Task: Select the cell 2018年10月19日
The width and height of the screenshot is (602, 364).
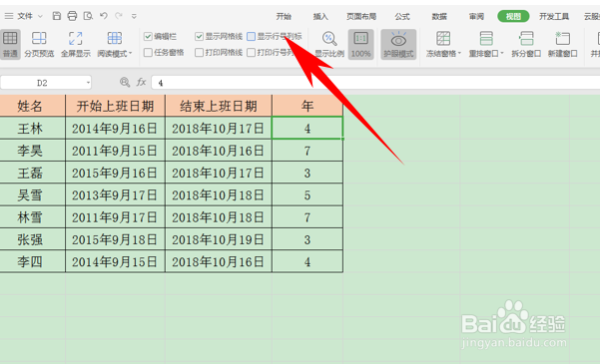Action: point(219,239)
